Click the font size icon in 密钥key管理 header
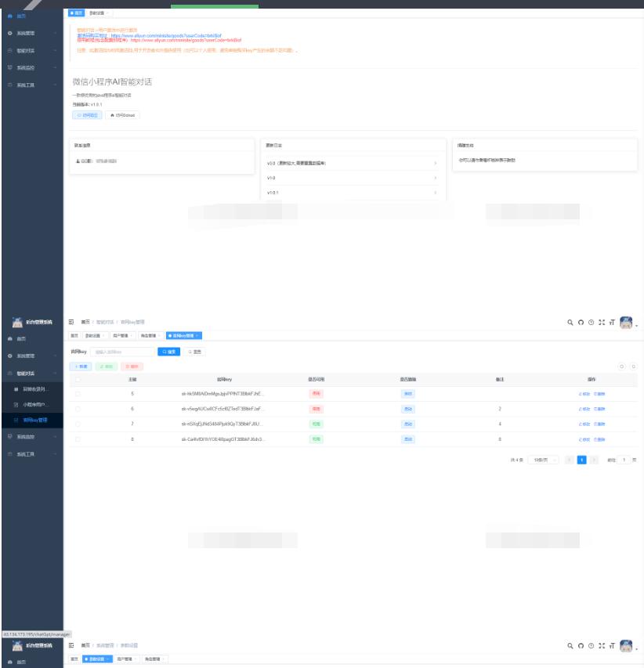This screenshot has width=644, height=668. click(x=611, y=322)
